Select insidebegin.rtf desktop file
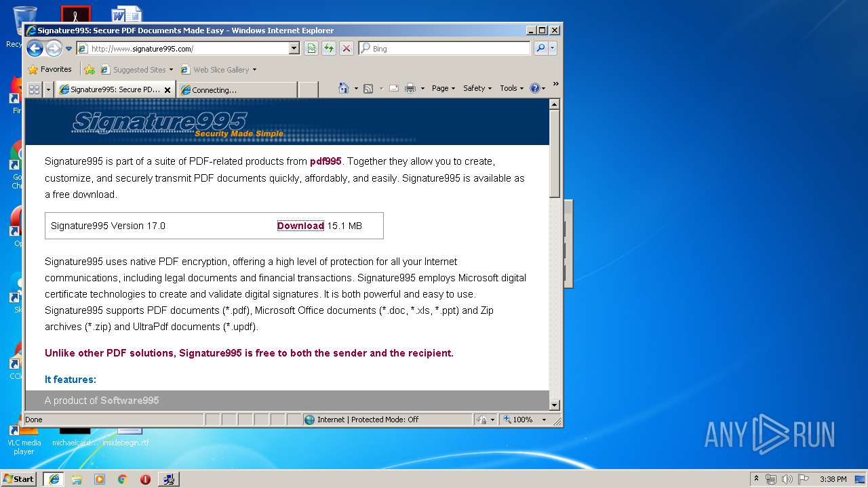868x488 pixels. click(126, 437)
